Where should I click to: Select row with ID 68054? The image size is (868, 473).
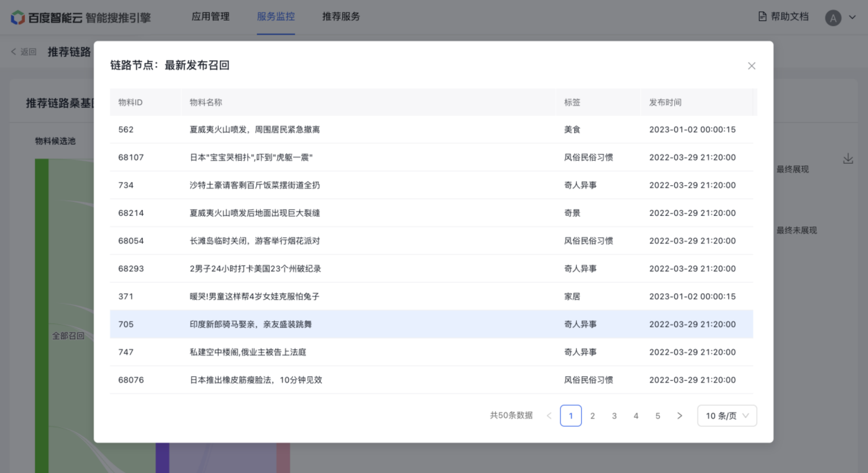coord(431,241)
